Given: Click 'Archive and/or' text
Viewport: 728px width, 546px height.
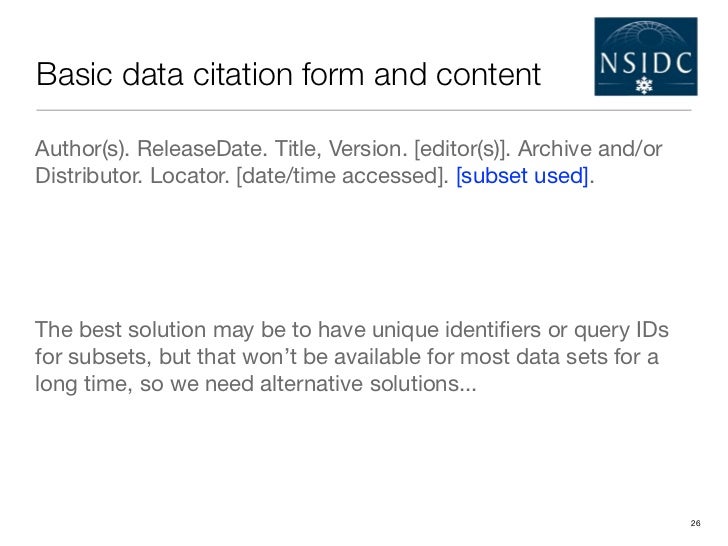Looking at the screenshot, I should [590, 149].
